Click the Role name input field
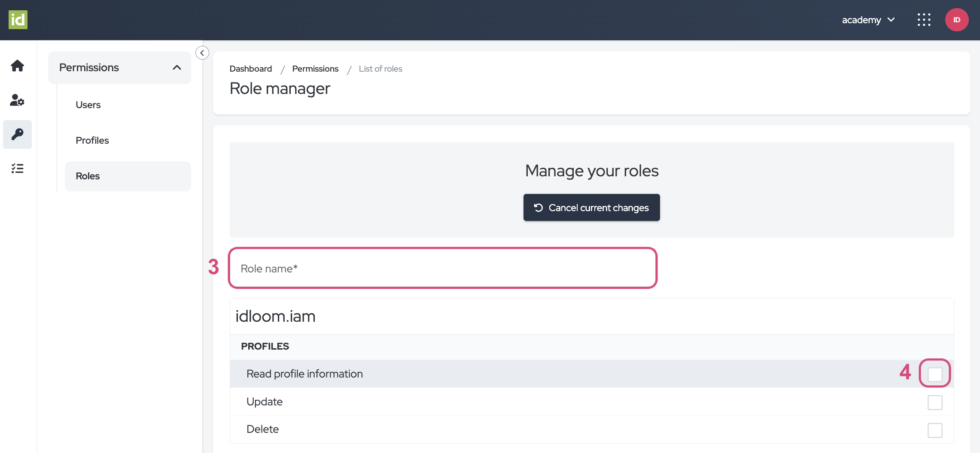 (x=442, y=268)
